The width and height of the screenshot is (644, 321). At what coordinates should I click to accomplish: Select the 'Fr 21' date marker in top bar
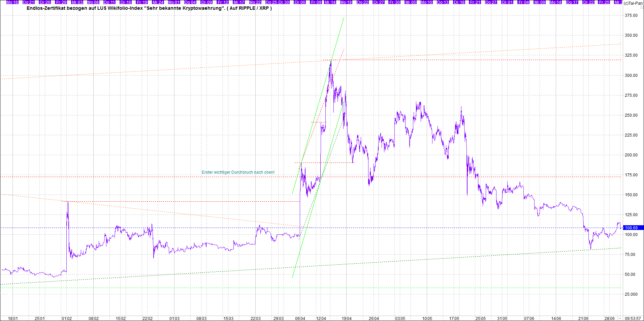tap(475, 2)
